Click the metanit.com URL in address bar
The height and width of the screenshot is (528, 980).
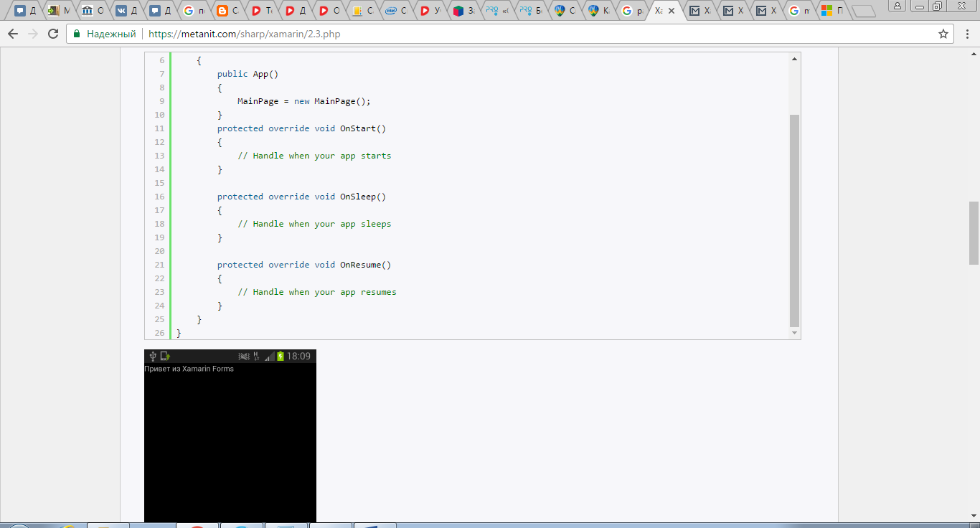(x=244, y=34)
